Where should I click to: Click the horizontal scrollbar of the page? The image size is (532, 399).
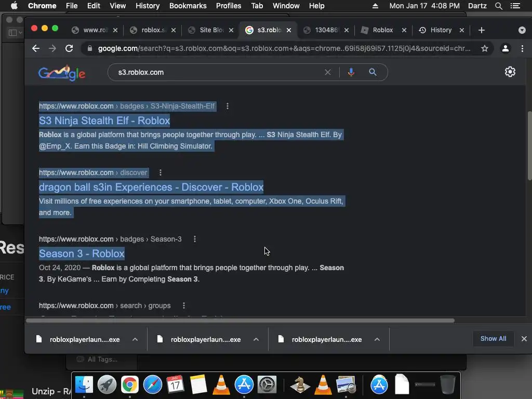[240, 321]
